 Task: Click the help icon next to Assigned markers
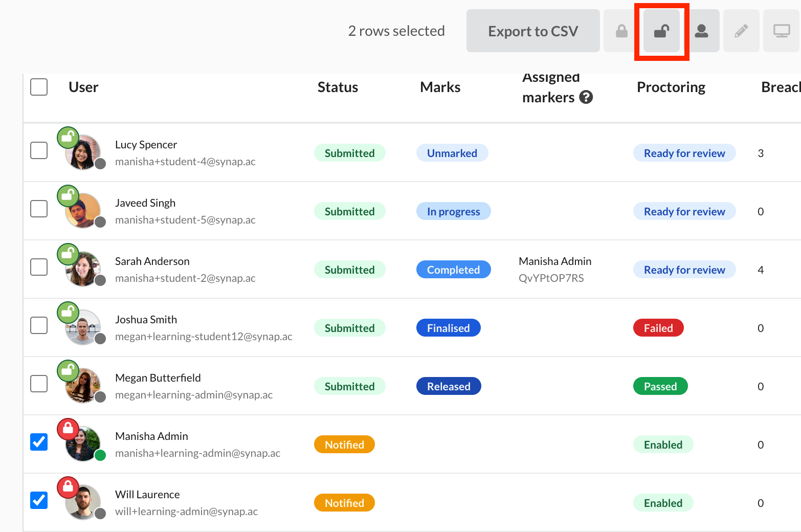(586, 97)
